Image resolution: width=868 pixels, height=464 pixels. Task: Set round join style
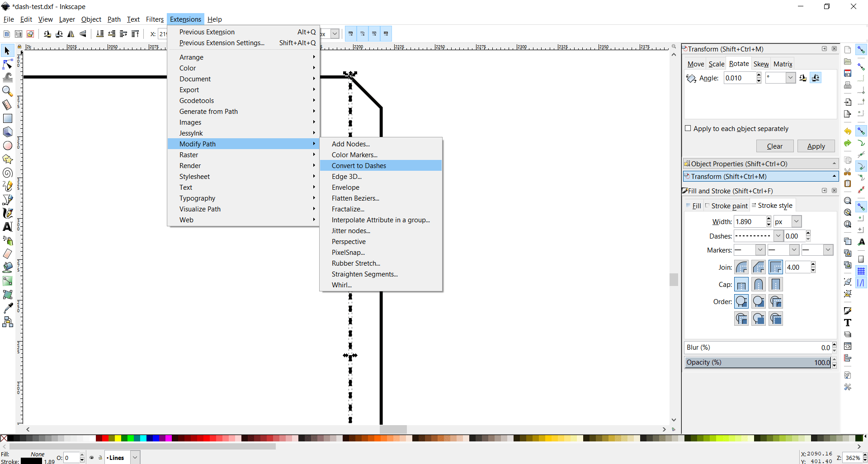741,267
